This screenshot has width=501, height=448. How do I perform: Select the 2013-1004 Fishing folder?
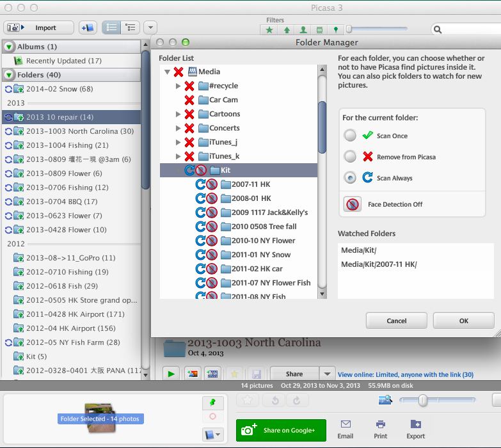[71, 145]
